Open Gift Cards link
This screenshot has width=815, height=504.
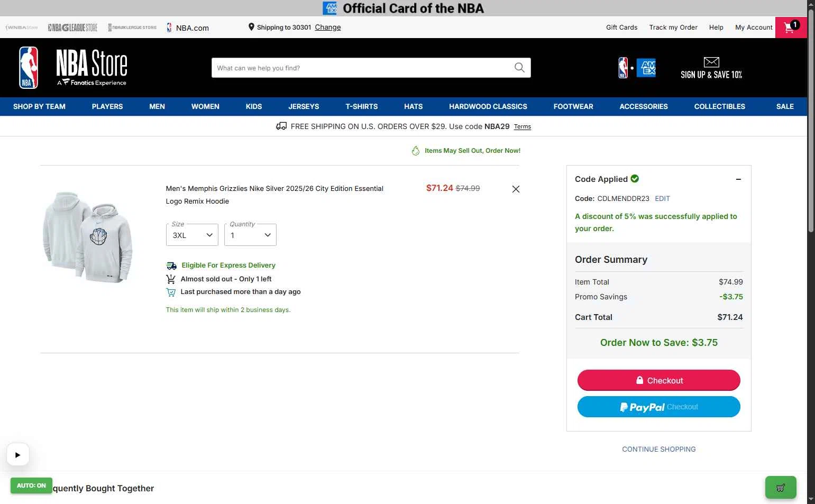pos(621,27)
